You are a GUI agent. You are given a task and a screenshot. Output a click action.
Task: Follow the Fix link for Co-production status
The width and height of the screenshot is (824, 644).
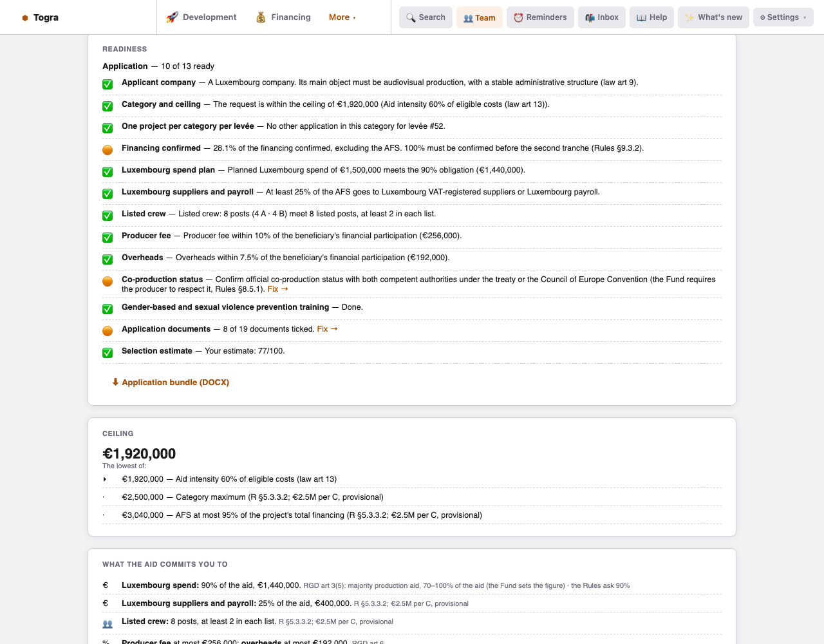point(277,289)
